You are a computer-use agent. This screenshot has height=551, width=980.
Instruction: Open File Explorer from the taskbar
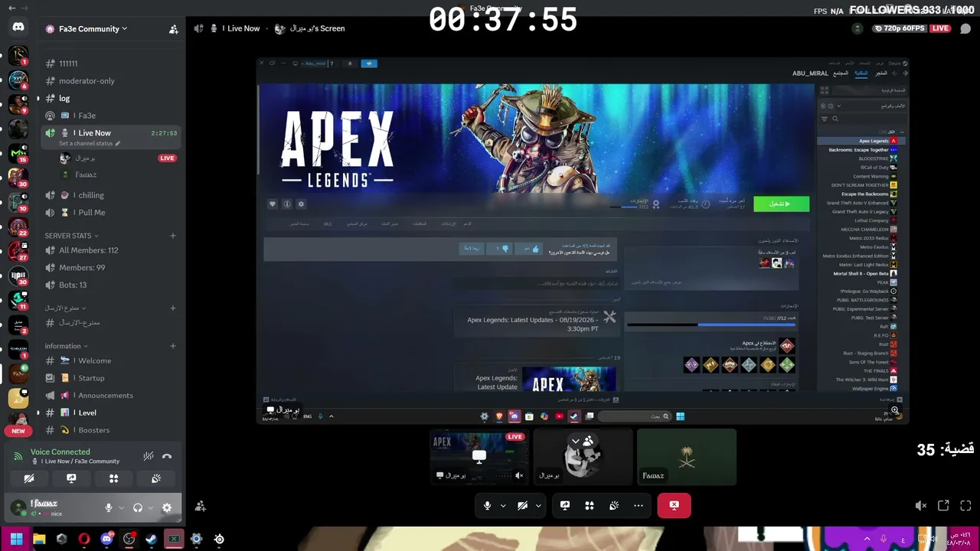click(39, 539)
